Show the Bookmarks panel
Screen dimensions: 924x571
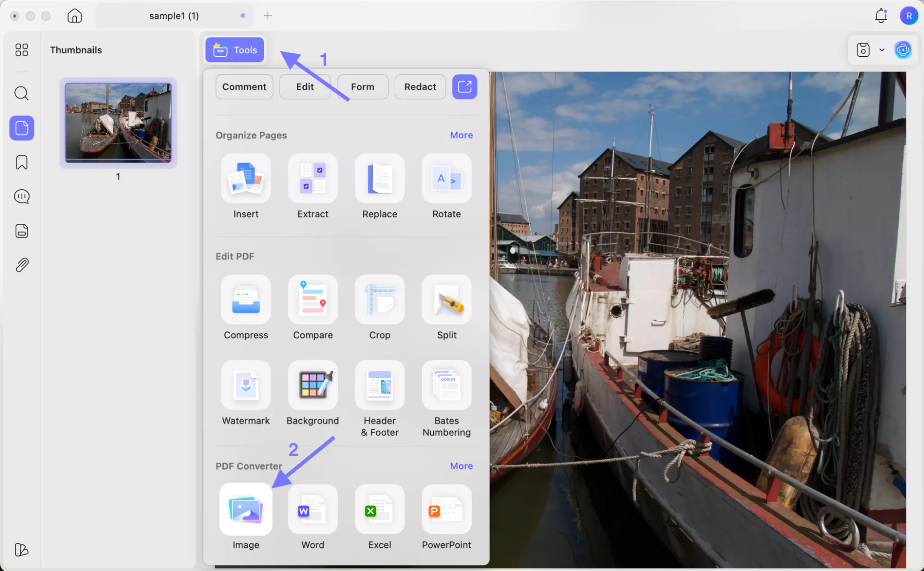tap(21, 162)
